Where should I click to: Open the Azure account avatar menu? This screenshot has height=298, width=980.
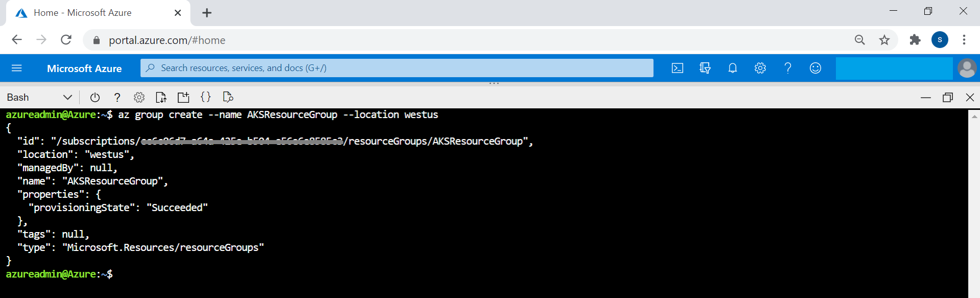click(x=966, y=68)
